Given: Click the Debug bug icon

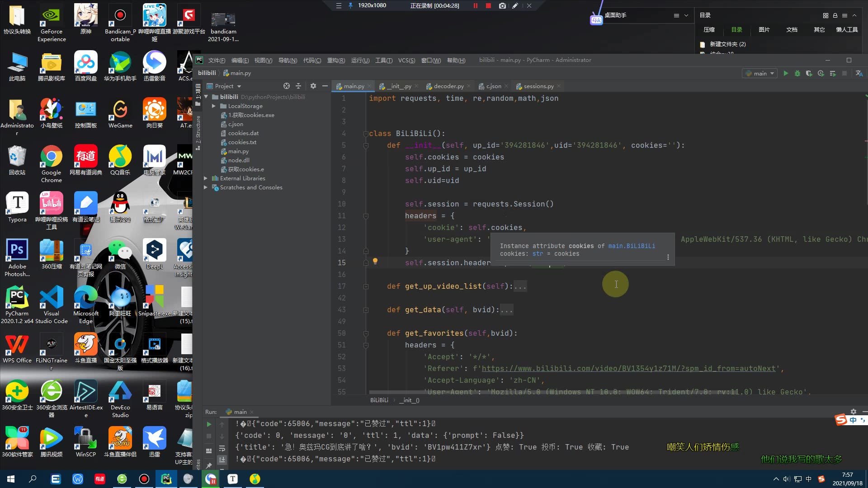Looking at the screenshot, I should click(797, 73).
